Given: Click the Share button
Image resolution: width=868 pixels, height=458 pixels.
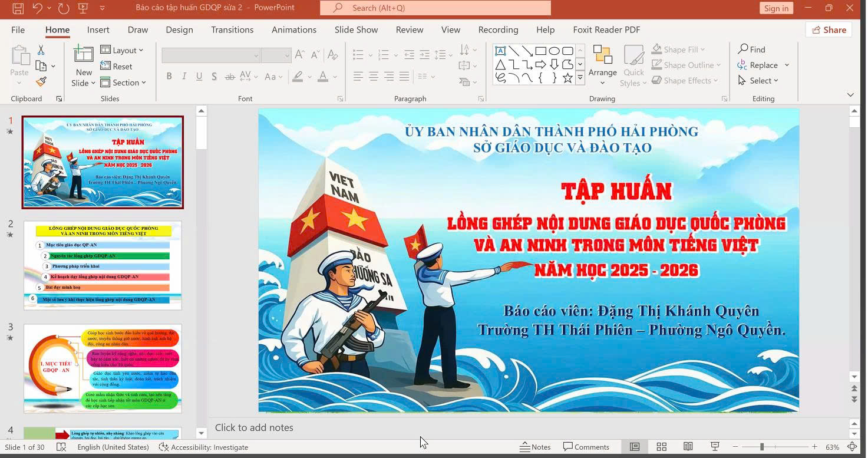Looking at the screenshot, I should (829, 29).
